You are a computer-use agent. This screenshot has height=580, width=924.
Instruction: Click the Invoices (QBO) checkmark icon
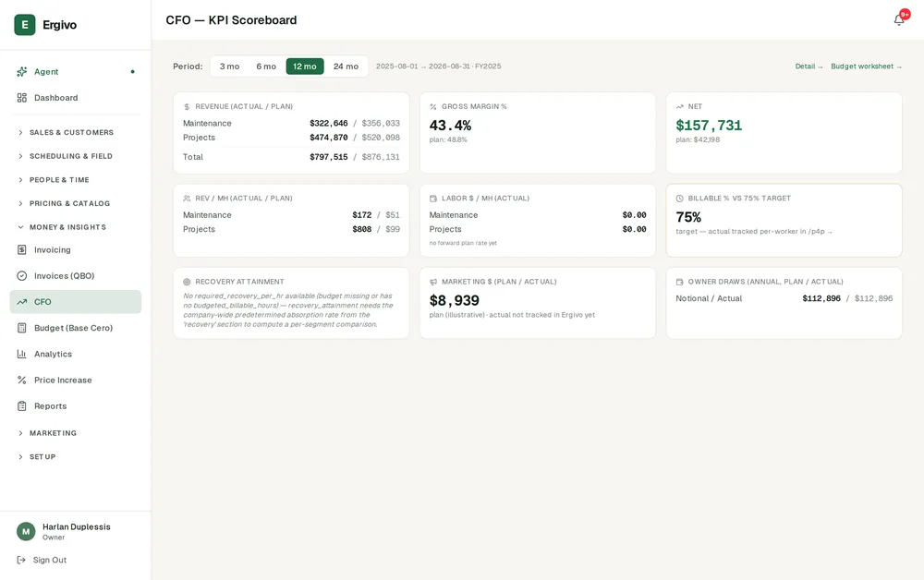pyautogui.click(x=22, y=275)
